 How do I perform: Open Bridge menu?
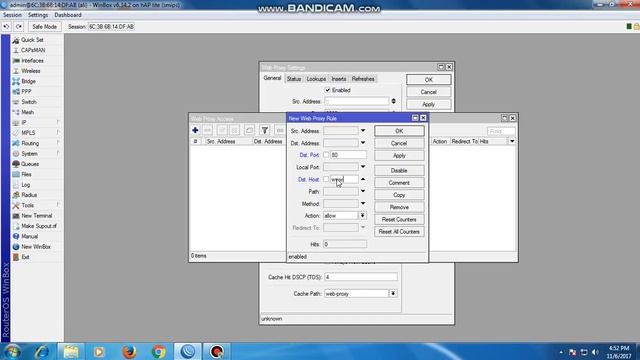click(x=28, y=81)
